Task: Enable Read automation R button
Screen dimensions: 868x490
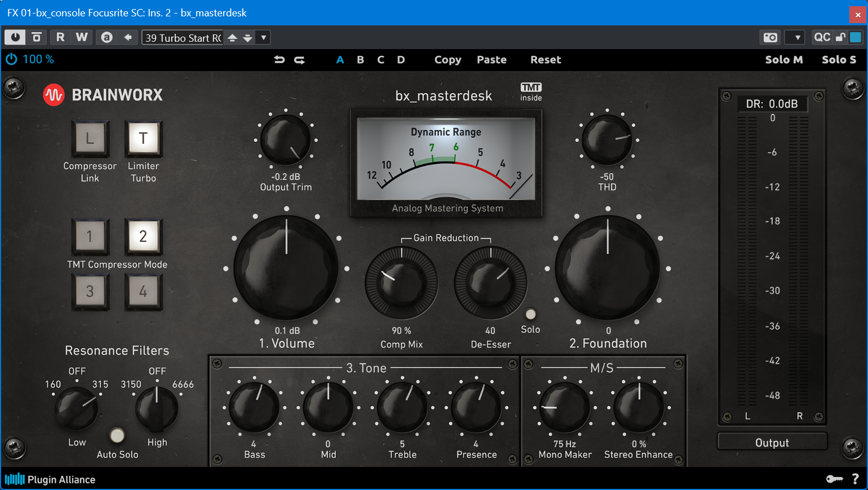Action: click(60, 37)
